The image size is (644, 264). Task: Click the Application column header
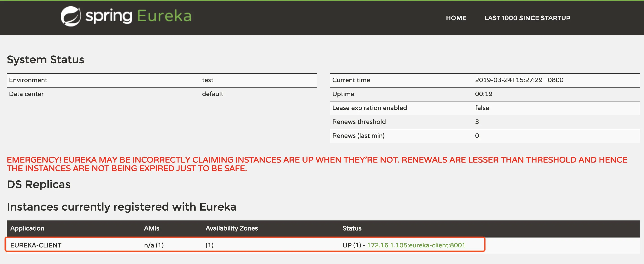tap(27, 228)
